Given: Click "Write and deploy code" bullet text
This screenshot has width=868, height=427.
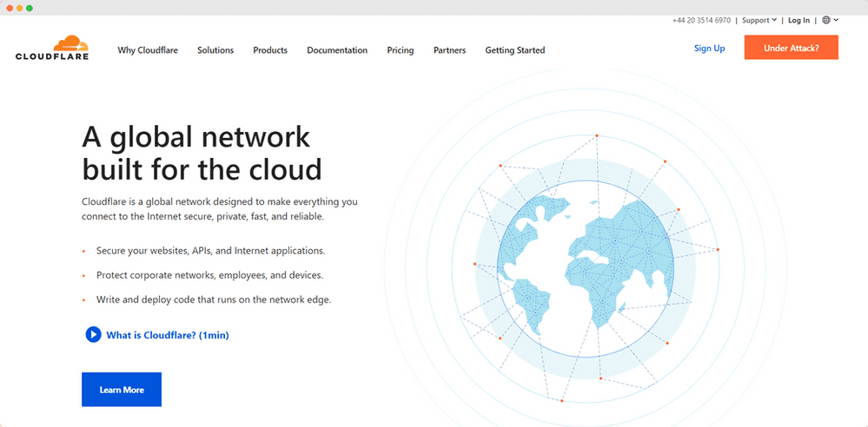Looking at the screenshot, I should click(x=214, y=299).
